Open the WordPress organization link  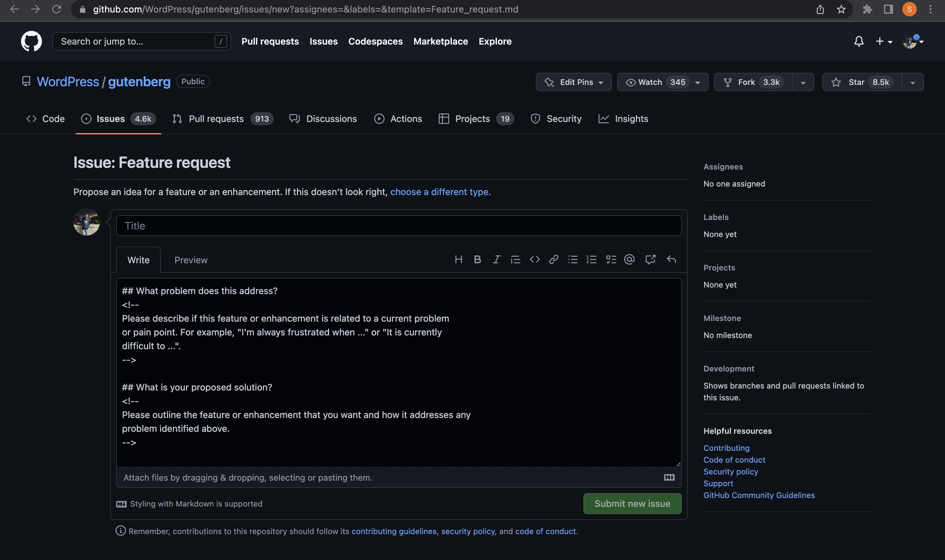68,82
